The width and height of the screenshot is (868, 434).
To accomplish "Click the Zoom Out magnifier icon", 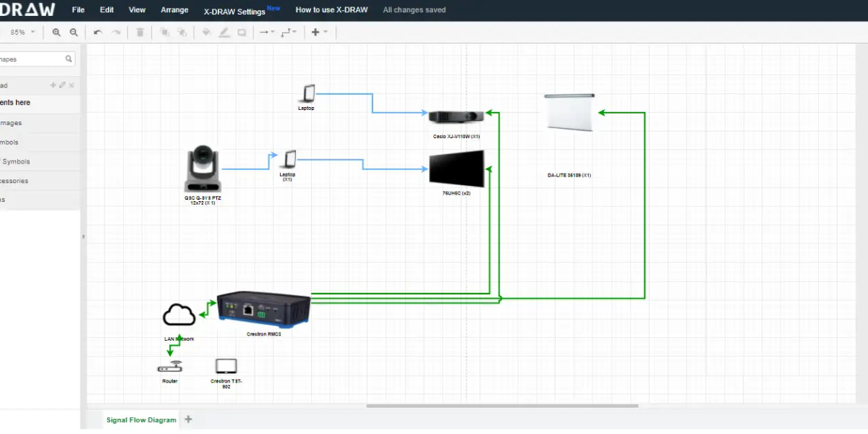I will click(74, 33).
